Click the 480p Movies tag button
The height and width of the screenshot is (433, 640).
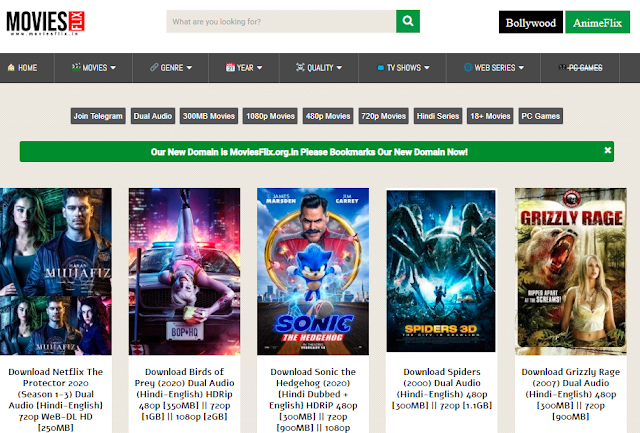click(328, 116)
